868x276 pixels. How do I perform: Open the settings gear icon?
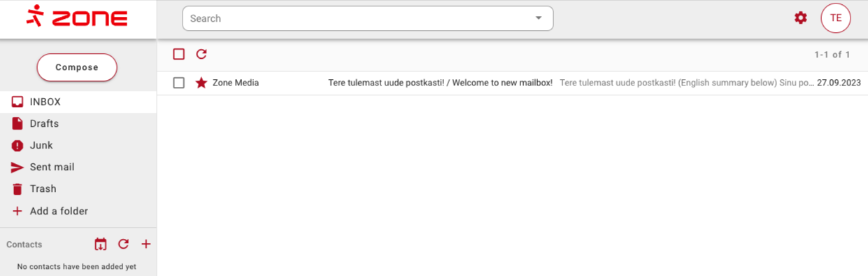[x=801, y=18]
